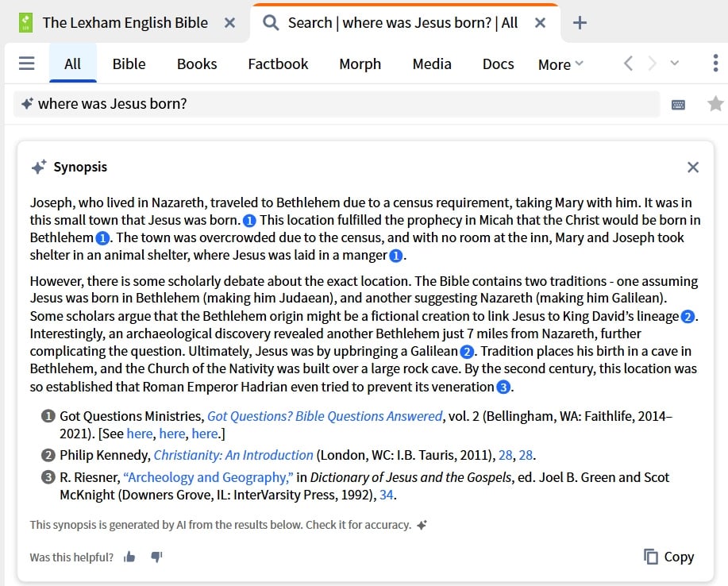Go forward with right arrow
The image size is (728, 586).
point(653,64)
